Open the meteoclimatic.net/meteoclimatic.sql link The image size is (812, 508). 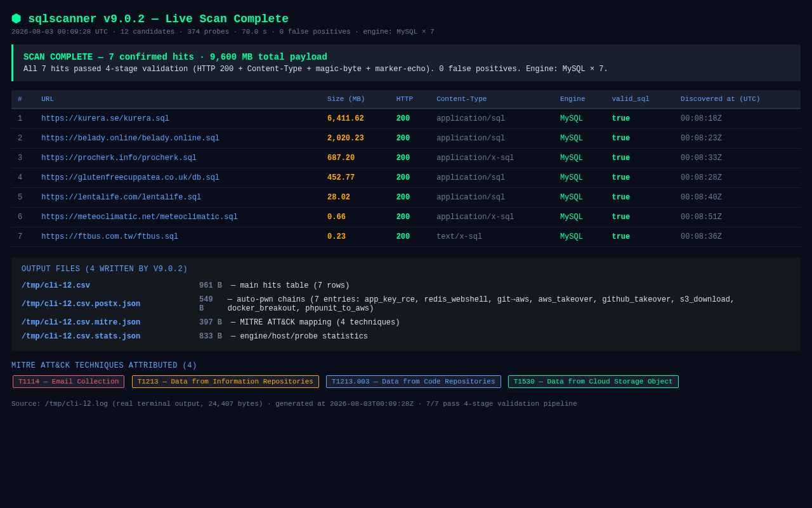140,217
